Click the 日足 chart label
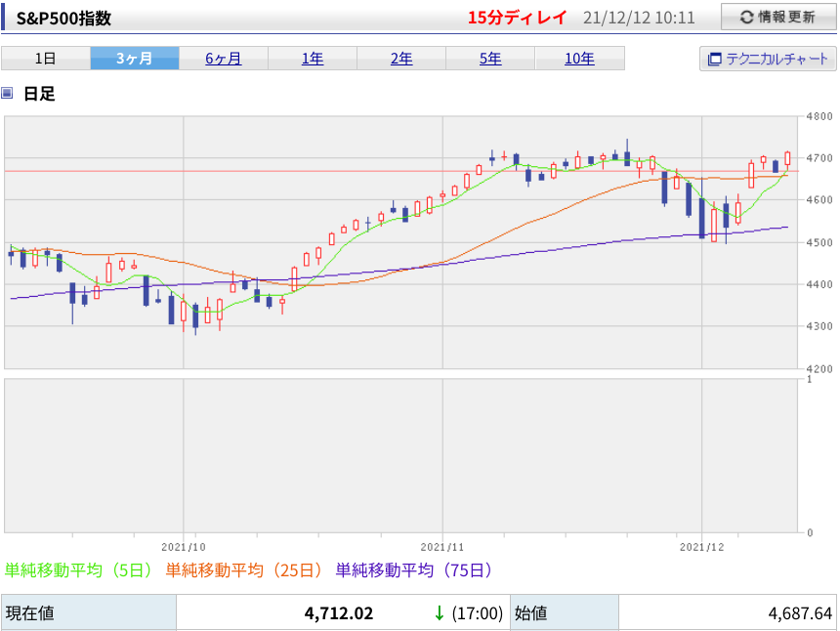Screen dimensions: 840x631 (39, 94)
